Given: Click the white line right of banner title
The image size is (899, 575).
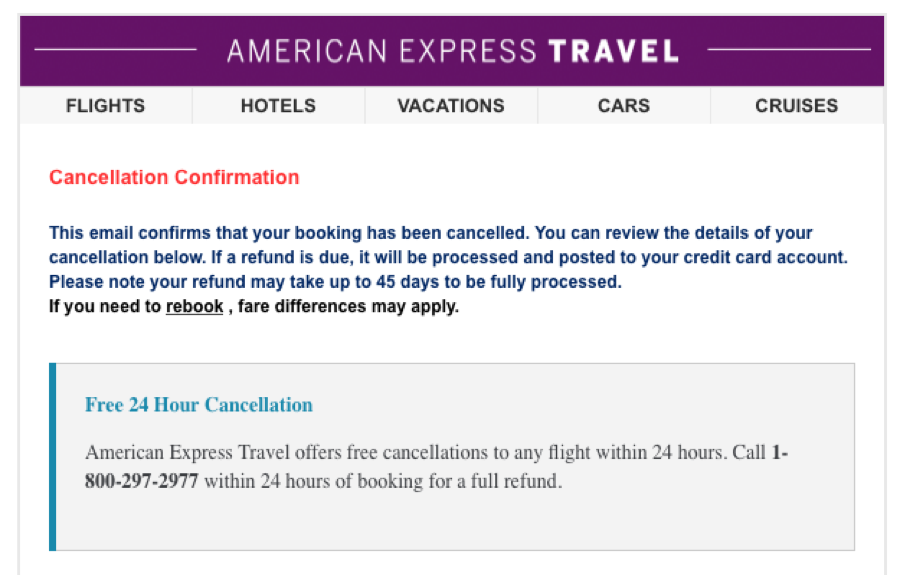Looking at the screenshot, I should pyautogui.click(x=788, y=49).
